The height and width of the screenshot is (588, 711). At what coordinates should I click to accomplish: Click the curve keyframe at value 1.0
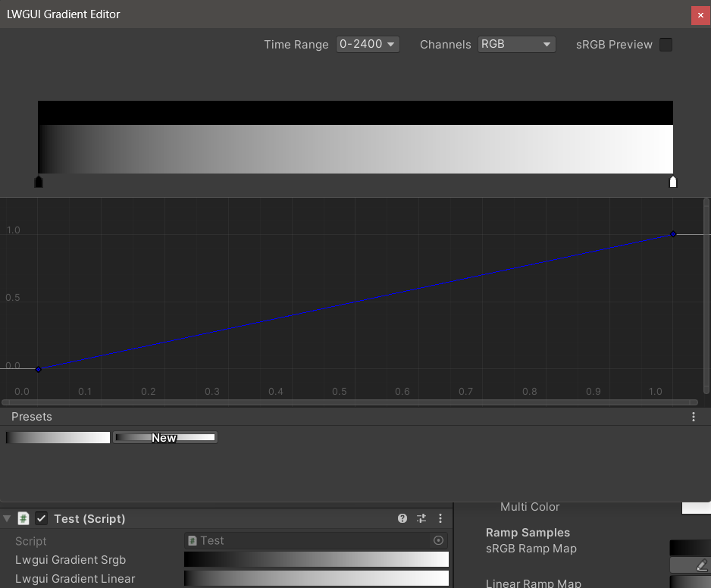[x=672, y=234]
